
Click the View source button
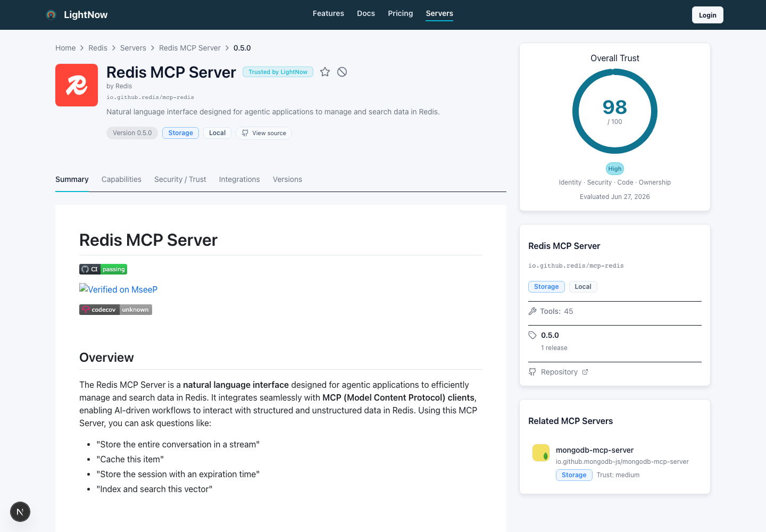click(x=264, y=133)
